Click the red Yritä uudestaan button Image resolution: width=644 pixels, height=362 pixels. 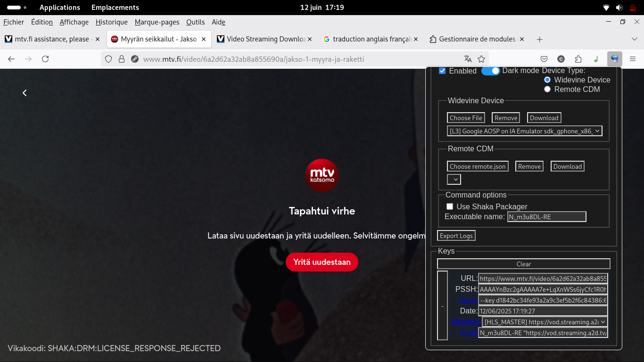coord(322,262)
